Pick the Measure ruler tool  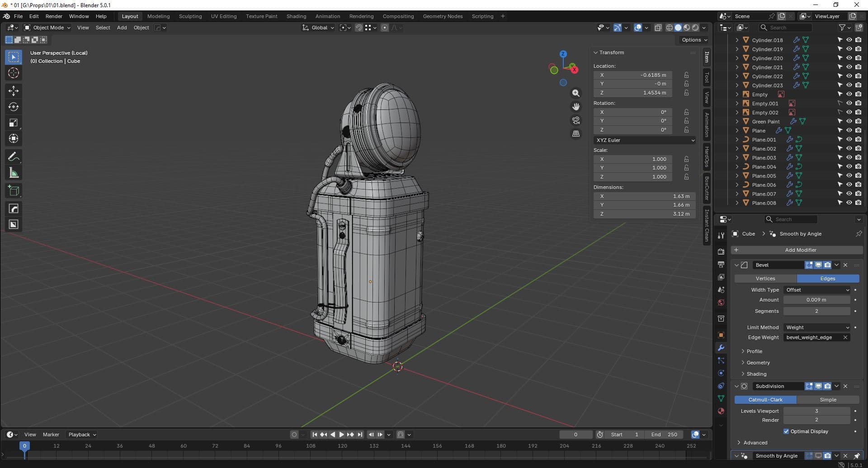coord(14,173)
